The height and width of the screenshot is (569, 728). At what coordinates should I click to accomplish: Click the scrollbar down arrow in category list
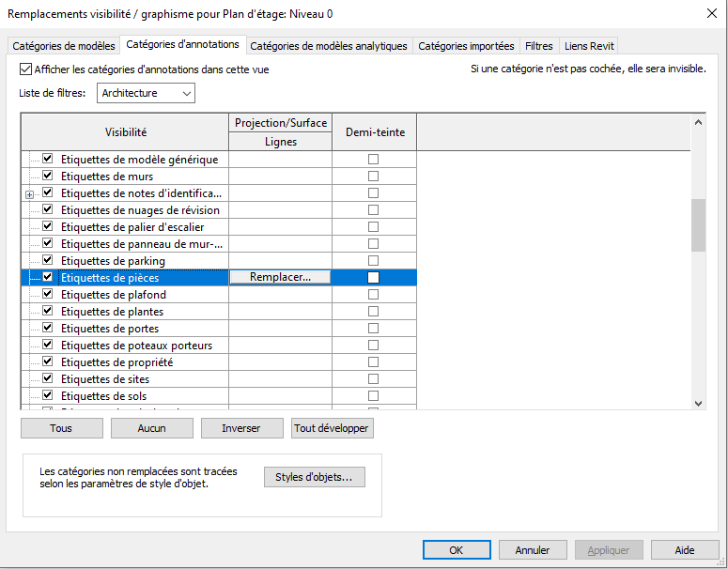tap(698, 402)
